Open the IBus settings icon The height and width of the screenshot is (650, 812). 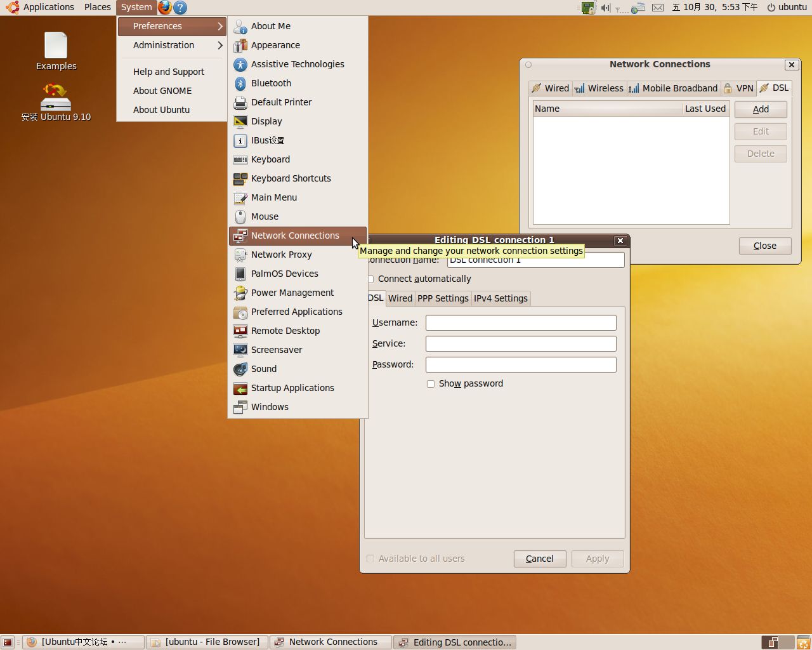pyautogui.click(x=240, y=141)
